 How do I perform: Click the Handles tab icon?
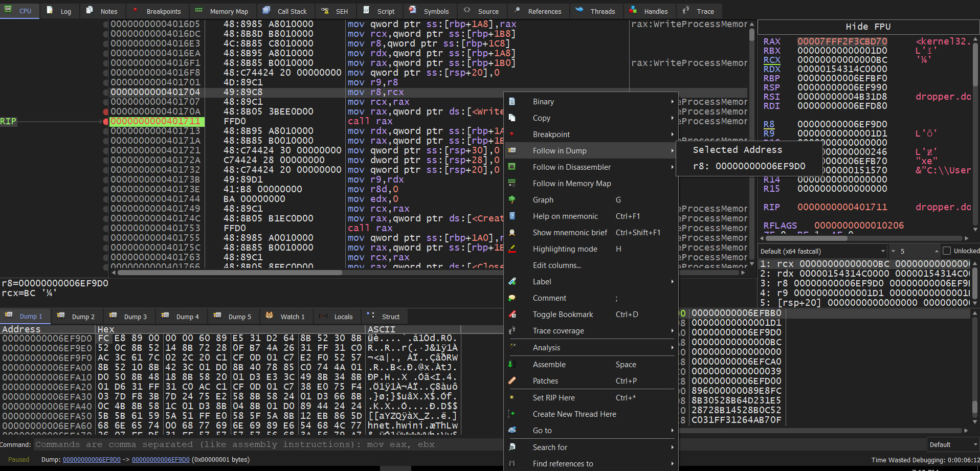click(x=633, y=10)
